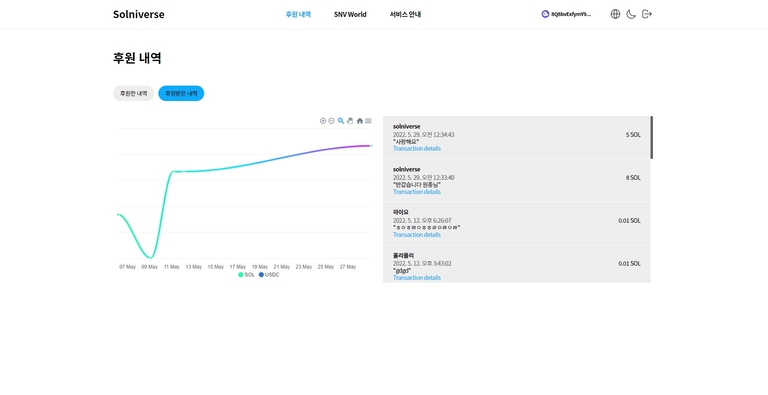Image resolution: width=768 pixels, height=395 pixels.
Task: Open Transaction details for 8 SOL donation
Action: 417,192
